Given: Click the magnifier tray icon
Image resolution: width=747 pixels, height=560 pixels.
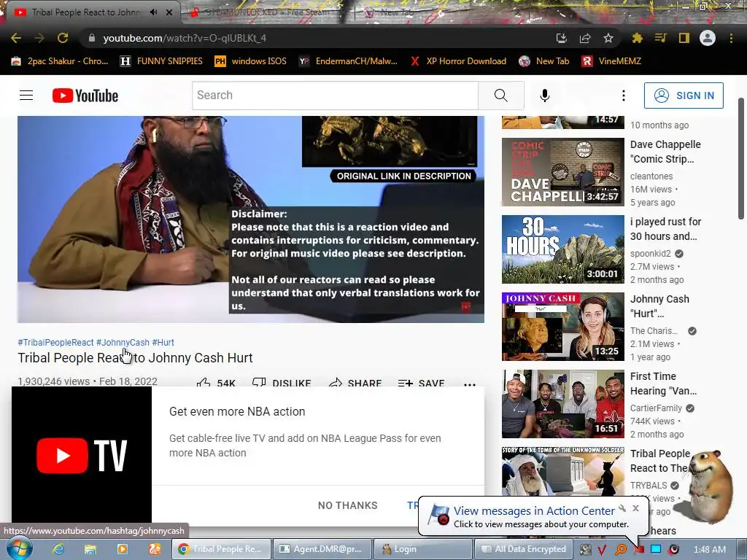Looking at the screenshot, I should point(621,550).
